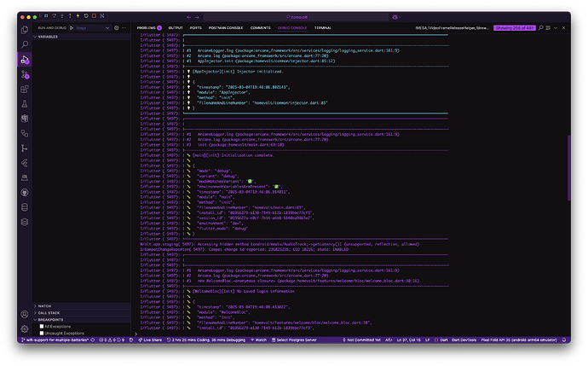Switch to the Problems tab
Screen dimensions: 588x366
(x=149, y=28)
